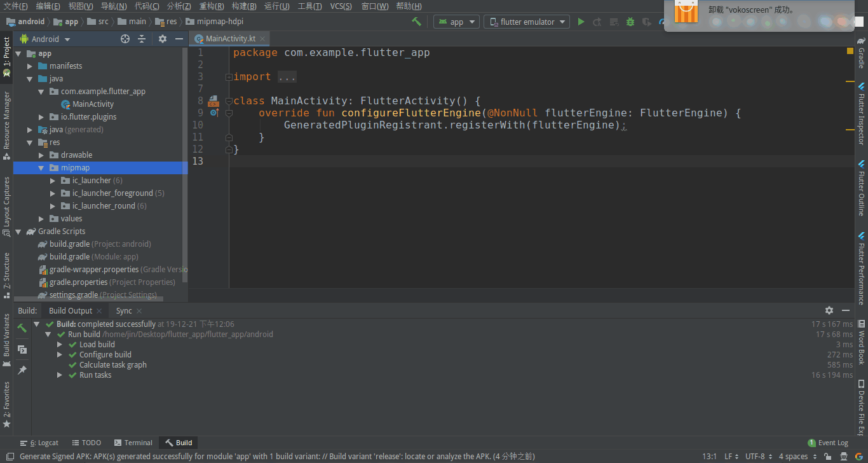
Task: Open the Android project view dropdown
Action: tap(45, 39)
